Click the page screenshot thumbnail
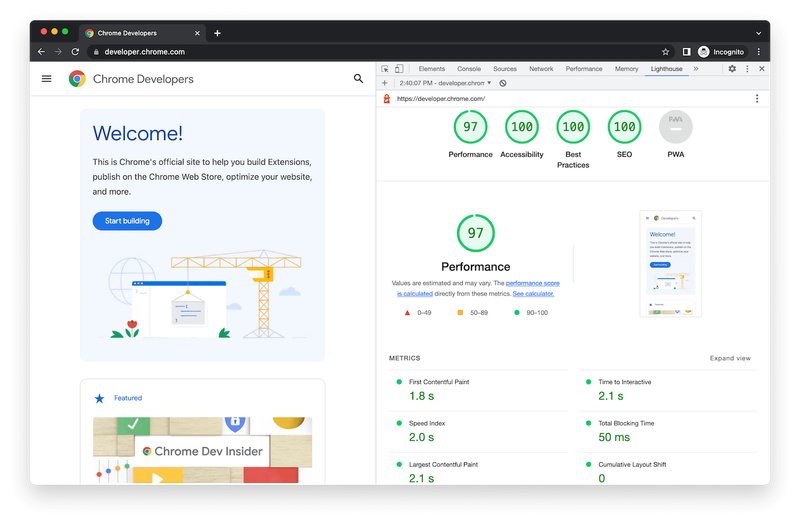The height and width of the screenshot is (524, 800). point(670,264)
